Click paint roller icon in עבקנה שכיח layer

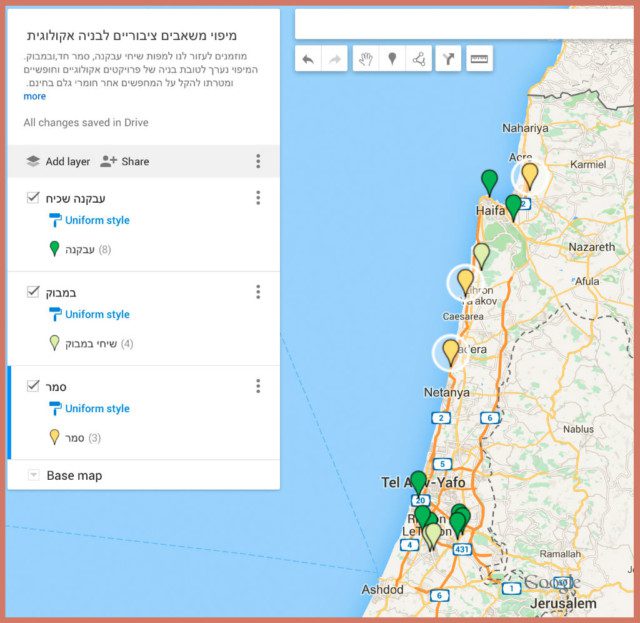(55, 220)
